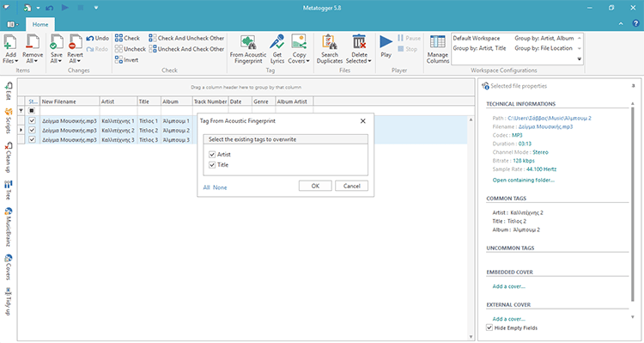Screen dimensions: 644x343
Task: Click the Check items button
Action: [x=127, y=38]
